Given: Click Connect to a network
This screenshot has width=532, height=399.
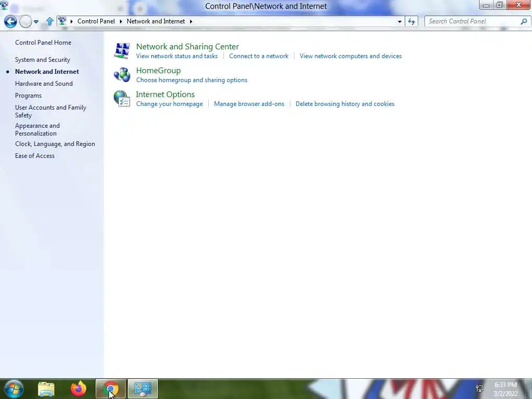Looking at the screenshot, I should [x=259, y=56].
